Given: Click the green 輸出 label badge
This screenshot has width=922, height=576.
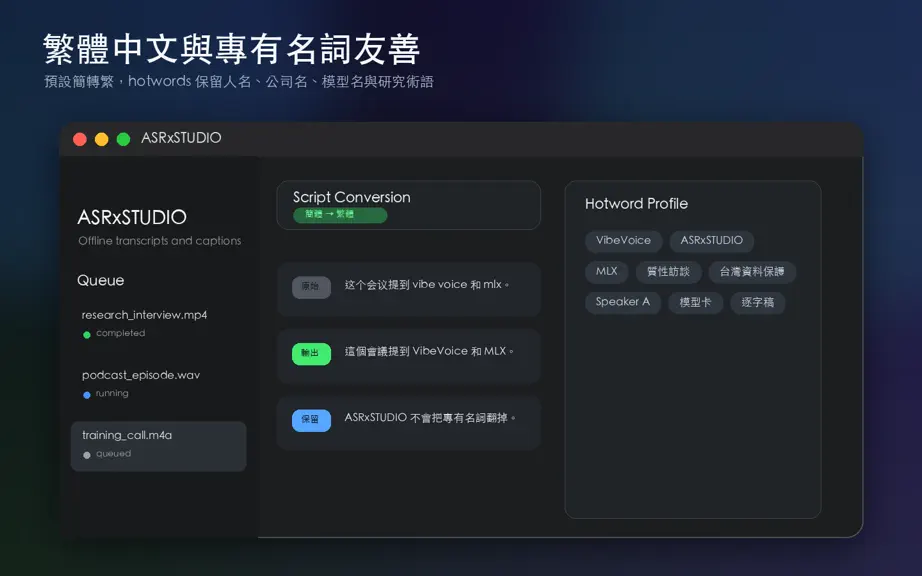Looking at the screenshot, I should click(x=311, y=354).
